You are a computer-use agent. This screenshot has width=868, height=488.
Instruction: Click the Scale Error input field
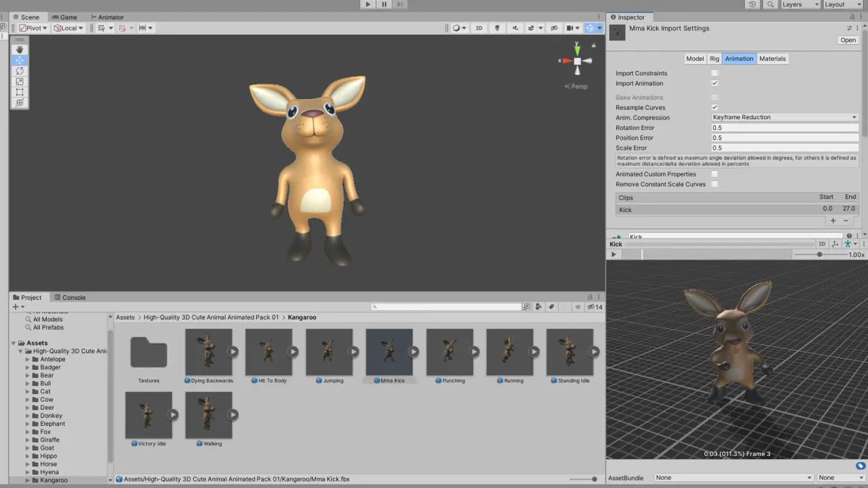point(785,147)
